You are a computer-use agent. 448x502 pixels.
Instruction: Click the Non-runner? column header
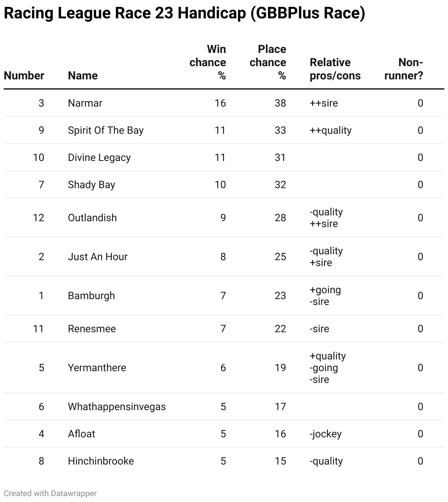click(x=404, y=69)
